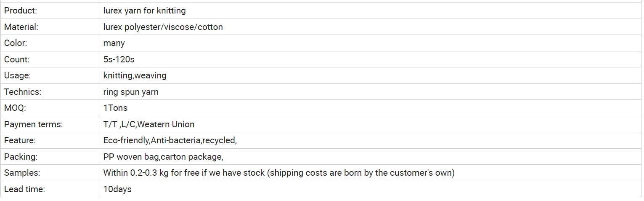This screenshot has width=644, height=201.
Task: Click the 'Eco-friendly,Anti-bacteria,recycled,' feature value
Action: [170, 141]
